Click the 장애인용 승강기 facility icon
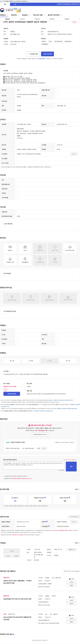 point(31,298)
